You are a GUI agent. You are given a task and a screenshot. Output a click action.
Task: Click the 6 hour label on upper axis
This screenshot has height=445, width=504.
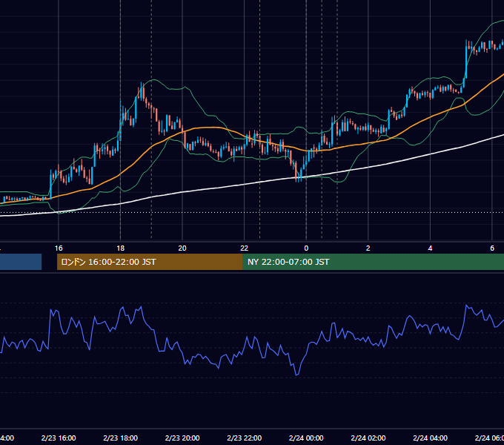492,248
